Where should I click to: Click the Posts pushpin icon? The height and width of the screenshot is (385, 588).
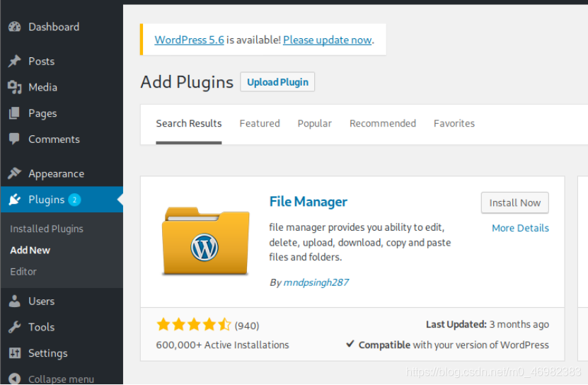[14, 62]
